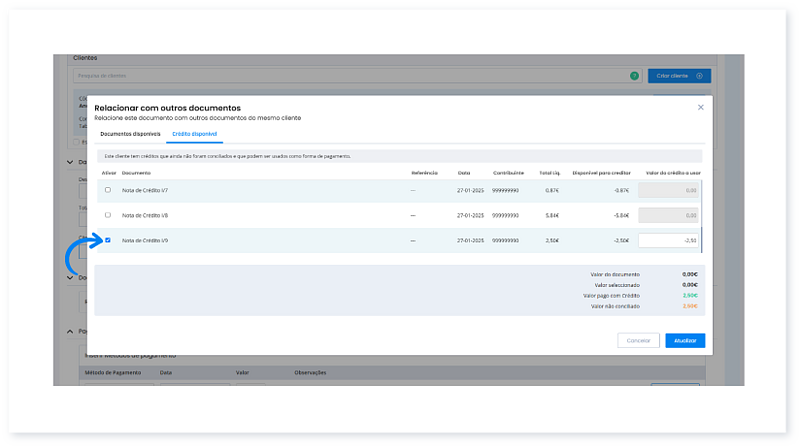Image resolution: width=800 pixels, height=447 pixels.
Task: Click the plus icon on Criar cliente
Action: (699, 76)
